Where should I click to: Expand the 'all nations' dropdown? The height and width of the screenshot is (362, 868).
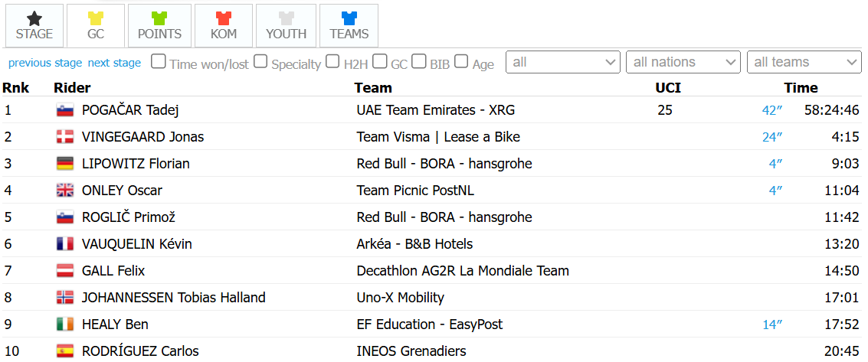[683, 62]
